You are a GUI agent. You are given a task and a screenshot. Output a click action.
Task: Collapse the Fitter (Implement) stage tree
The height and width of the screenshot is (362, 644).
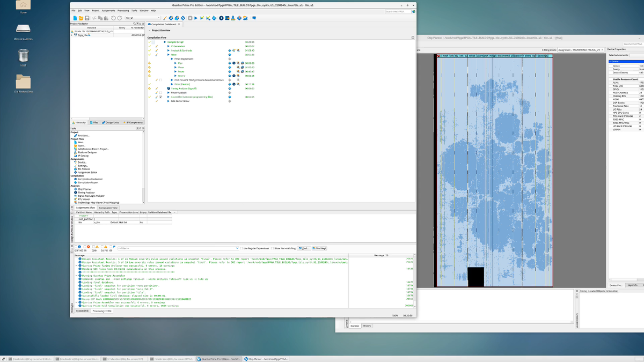point(172,59)
